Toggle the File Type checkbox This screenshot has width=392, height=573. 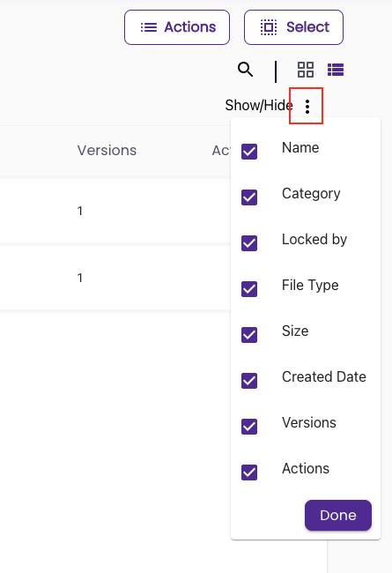(x=249, y=289)
